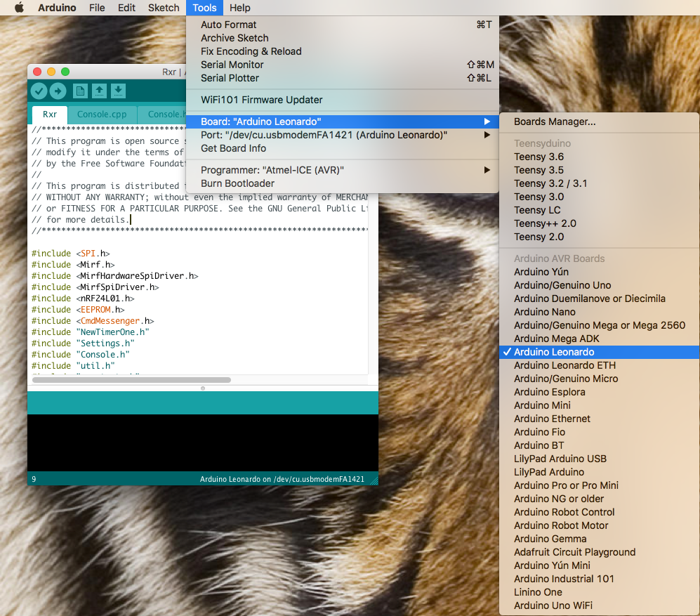The height and width of the screenshot is (616, 700).
Task: Select Arduino Yún board
Action: pos(600,272)
